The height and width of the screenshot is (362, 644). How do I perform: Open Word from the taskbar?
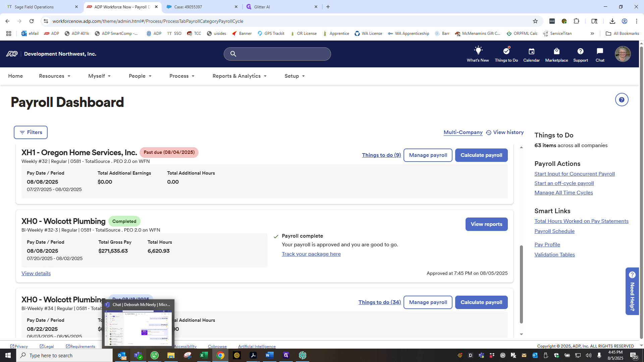pyautogui.click(x=269, y=355)
